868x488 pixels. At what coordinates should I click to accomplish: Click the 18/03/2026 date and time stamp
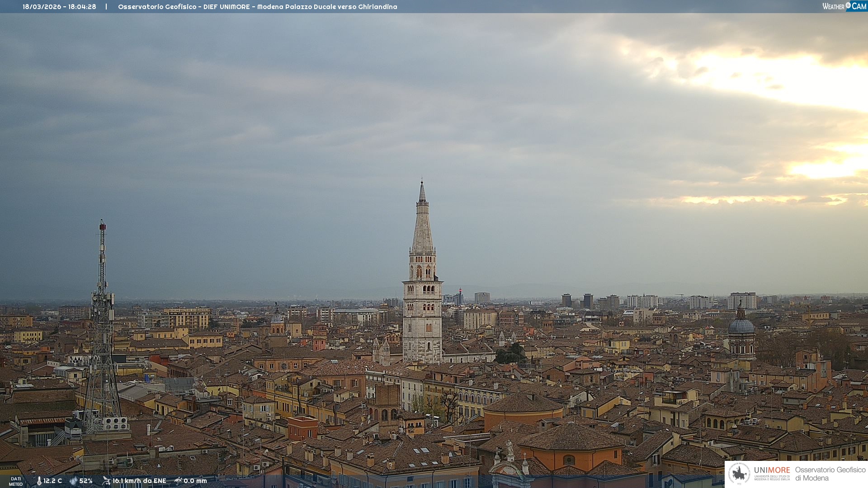click(59, 7)
